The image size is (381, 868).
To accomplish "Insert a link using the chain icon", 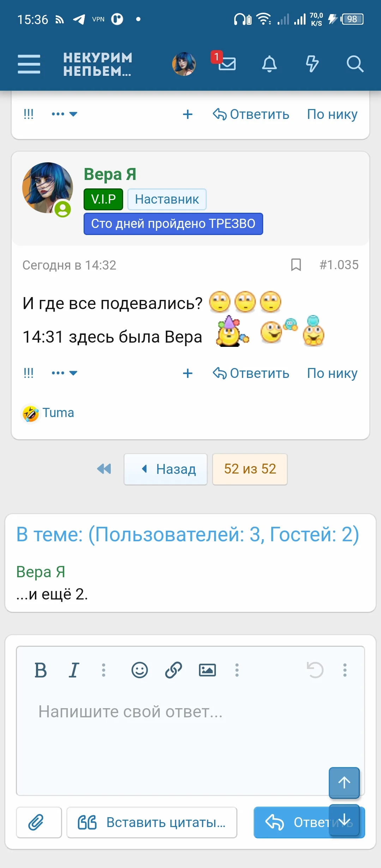I will (174, 669).
